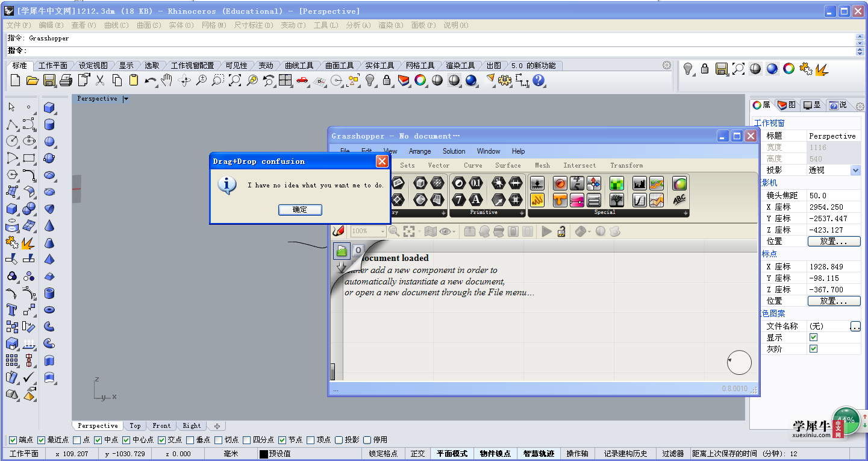
Task: Close the Drag+Drop confusion dialog
Action: (x=382, y=162)
